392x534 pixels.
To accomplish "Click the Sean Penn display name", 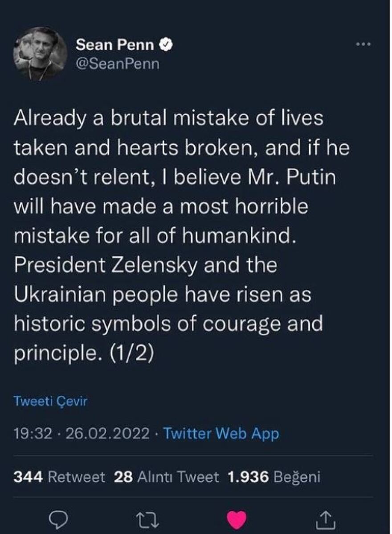I will click(114, 44).
